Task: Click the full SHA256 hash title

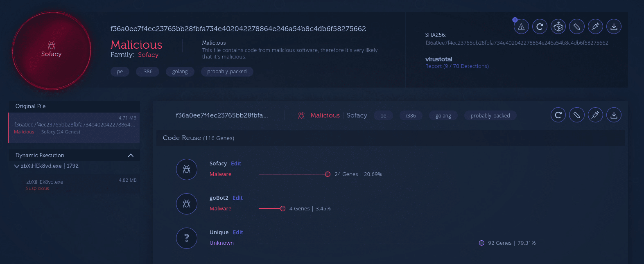Action: coord(238,29)
